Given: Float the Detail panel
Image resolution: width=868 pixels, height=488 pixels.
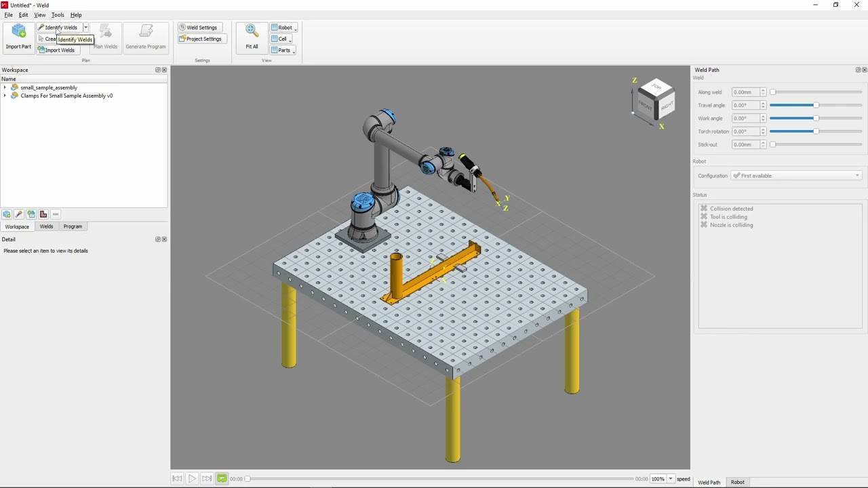Looking at the screenshot, I should [158, 239].
